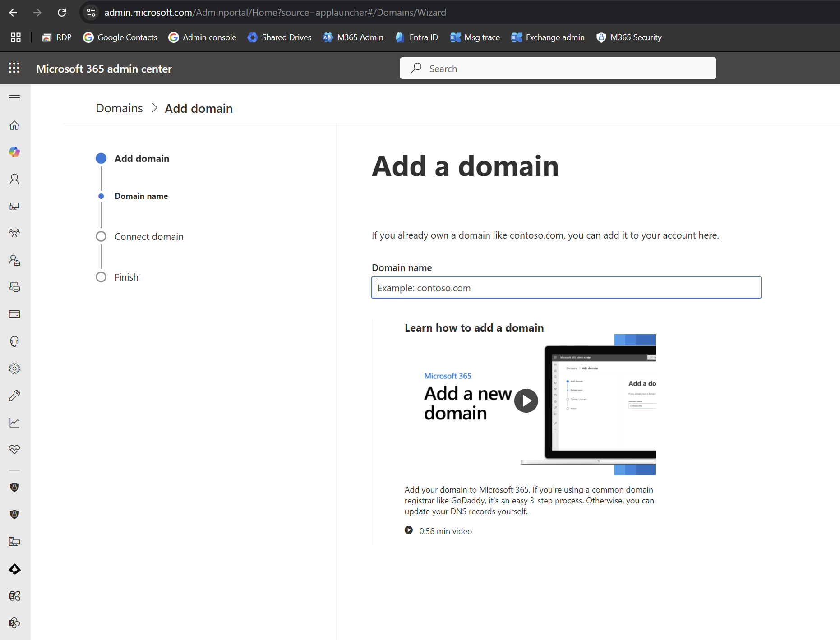The image size is (840, 640).
Task: Open the Microsoft 365 app launcher waffle
Action: [14, 68]
